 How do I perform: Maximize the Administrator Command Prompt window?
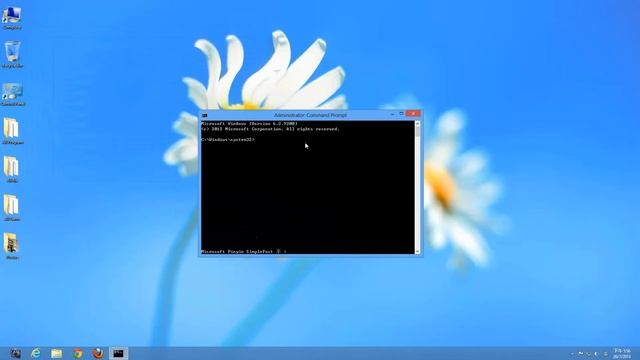tap(401, 114)
